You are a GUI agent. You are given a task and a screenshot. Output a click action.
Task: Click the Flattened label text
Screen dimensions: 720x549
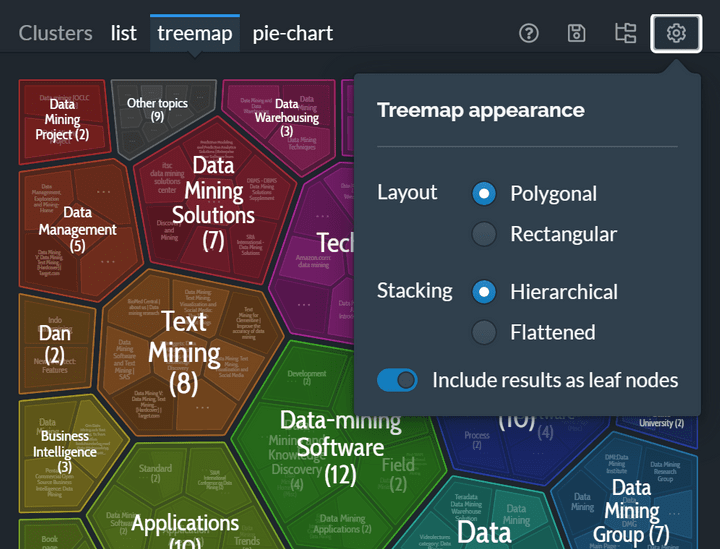[553, 332]
